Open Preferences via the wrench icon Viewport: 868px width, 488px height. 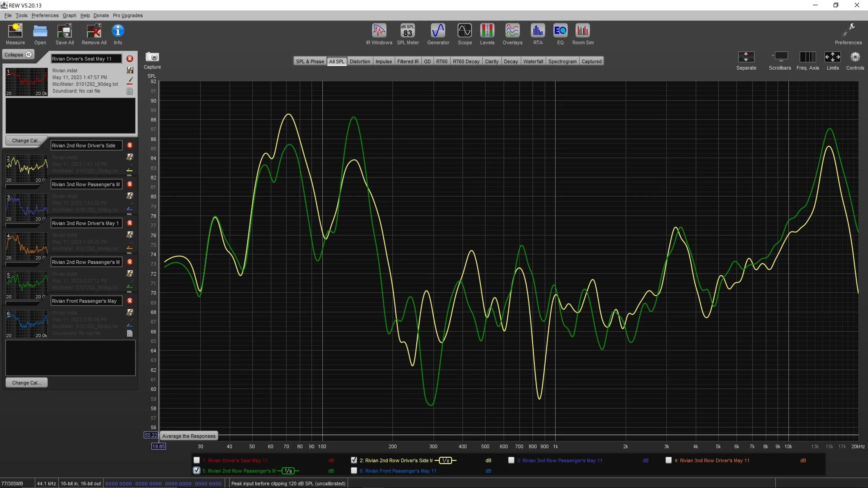point(848,34)
